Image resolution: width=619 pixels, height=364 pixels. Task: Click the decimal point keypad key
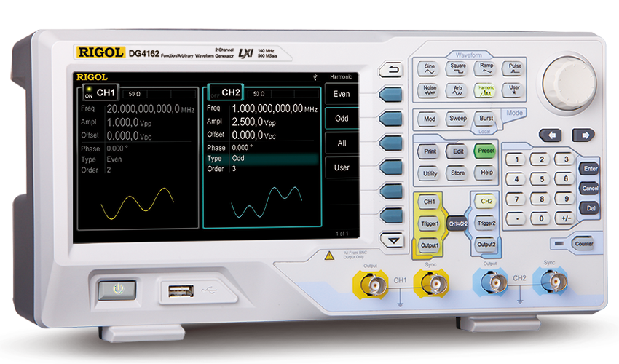(x=516, y=218)
